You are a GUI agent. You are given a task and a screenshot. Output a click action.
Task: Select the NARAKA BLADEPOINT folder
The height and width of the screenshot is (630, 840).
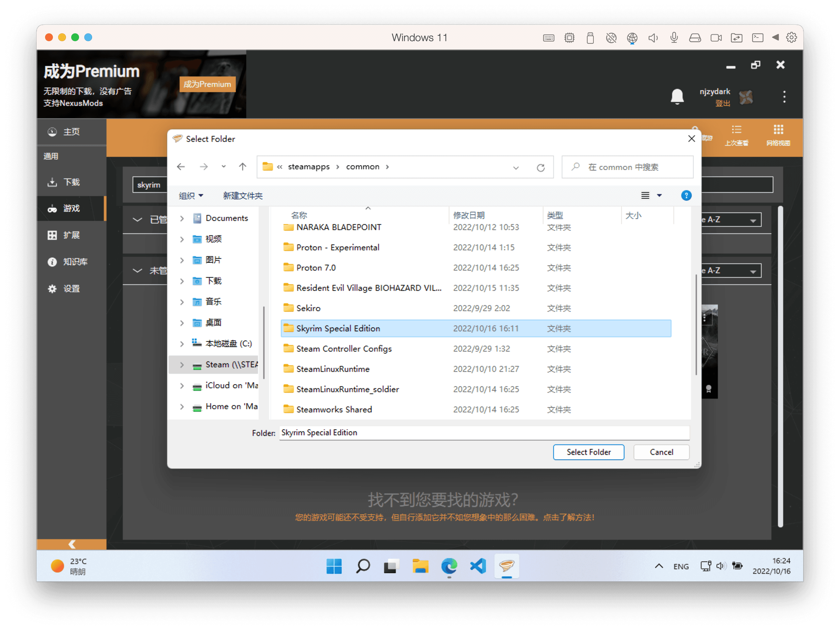[476, 227]
